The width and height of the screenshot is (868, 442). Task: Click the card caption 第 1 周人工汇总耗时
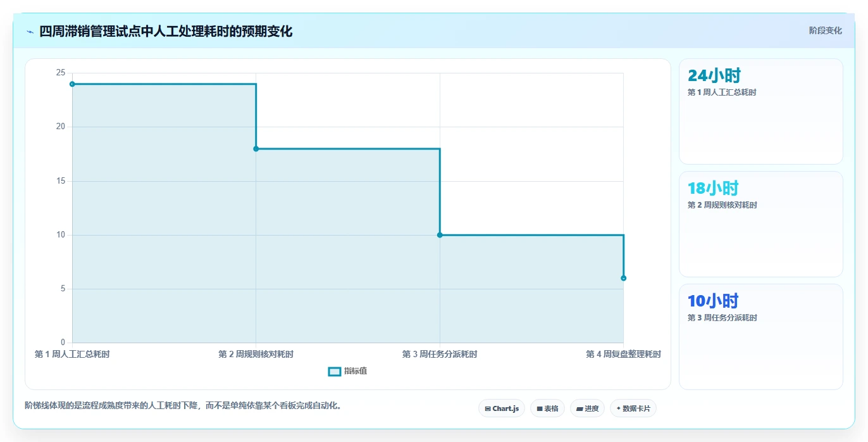[x=722, y=92]
